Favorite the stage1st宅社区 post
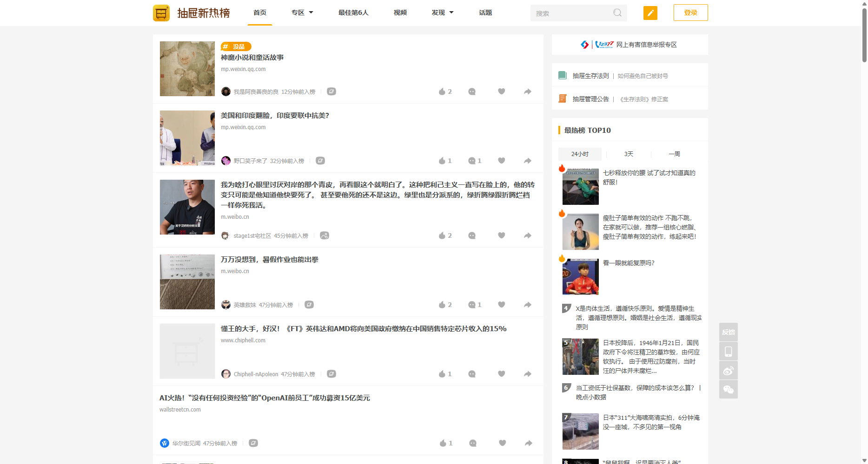Viewport: 868px width, 464px height. [x=501, y=235]
